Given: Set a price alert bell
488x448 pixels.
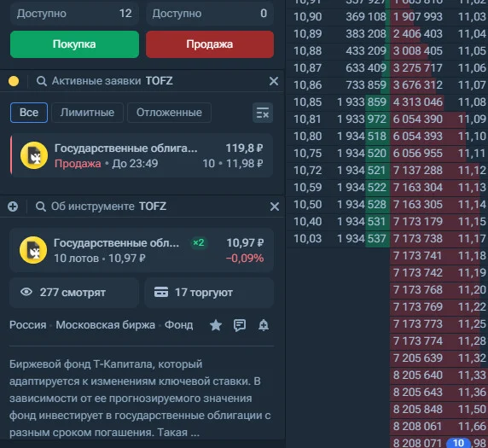Looking at the screenshot, I should pyautogui.click(x=264, y=325).
